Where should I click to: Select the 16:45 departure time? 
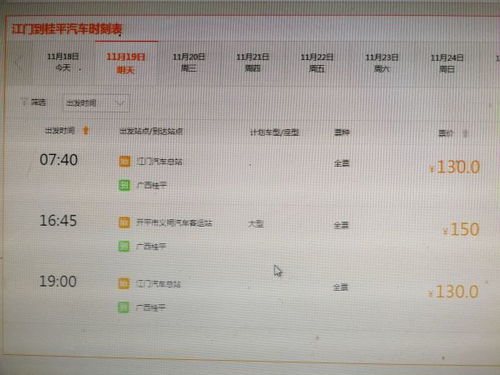click(58, 220)
